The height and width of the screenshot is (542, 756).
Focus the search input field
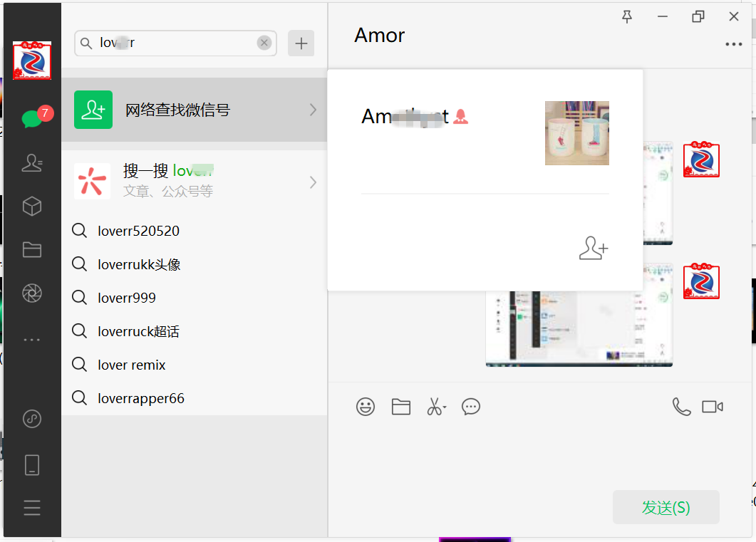[175, 43]
